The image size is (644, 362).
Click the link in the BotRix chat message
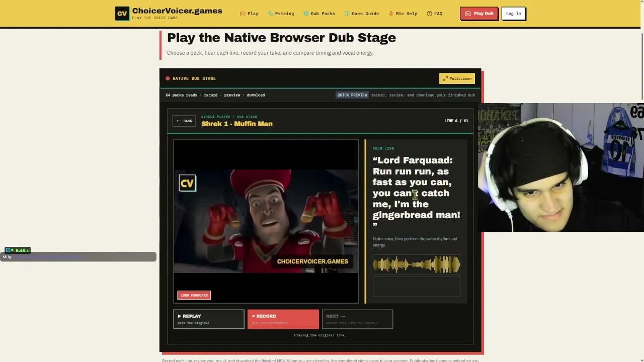48,257
